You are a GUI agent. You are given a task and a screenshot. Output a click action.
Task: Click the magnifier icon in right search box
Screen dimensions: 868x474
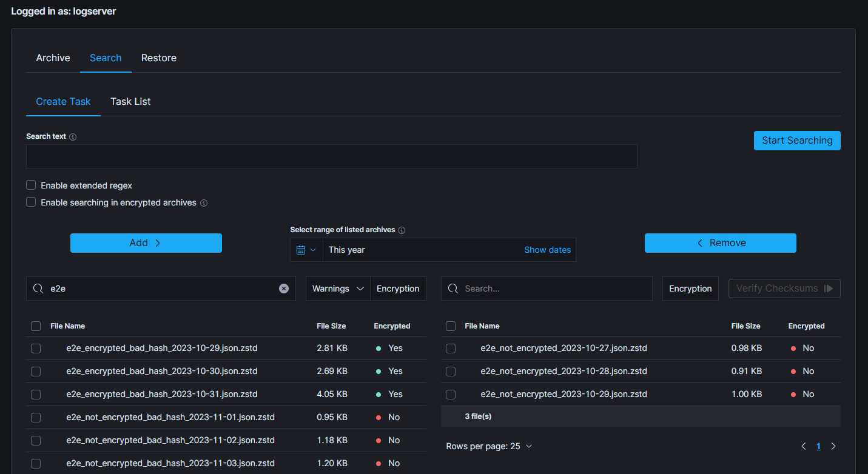[453, 289]
